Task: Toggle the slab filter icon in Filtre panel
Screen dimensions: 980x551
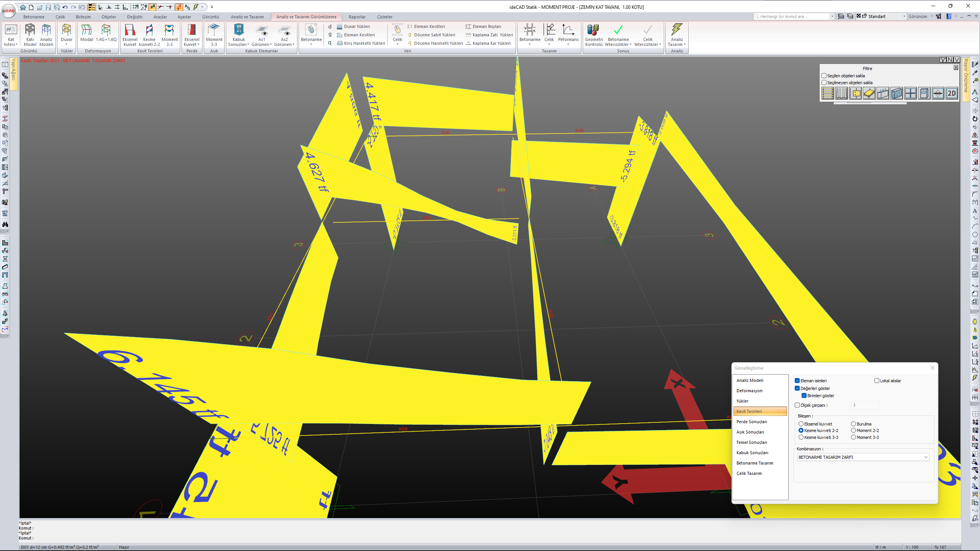Action: pyautogui.click(x=869, y=93)
